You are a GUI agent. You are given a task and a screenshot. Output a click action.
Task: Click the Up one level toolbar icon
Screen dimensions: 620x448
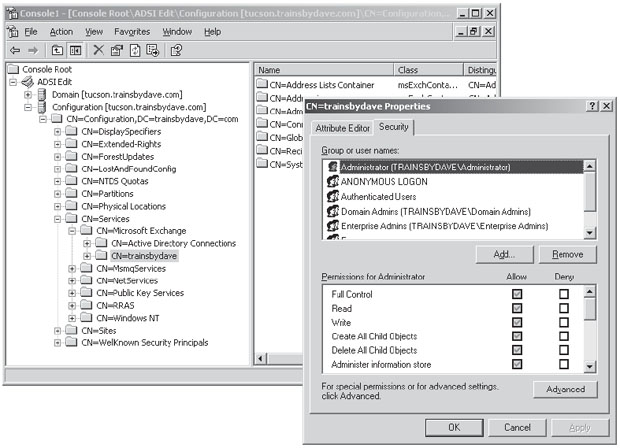point(57,50)
